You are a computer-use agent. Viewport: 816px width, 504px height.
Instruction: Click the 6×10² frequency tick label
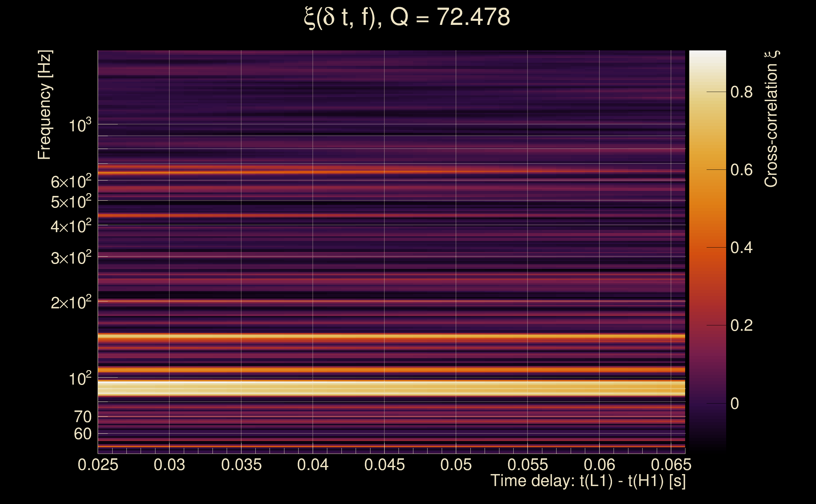71,182
